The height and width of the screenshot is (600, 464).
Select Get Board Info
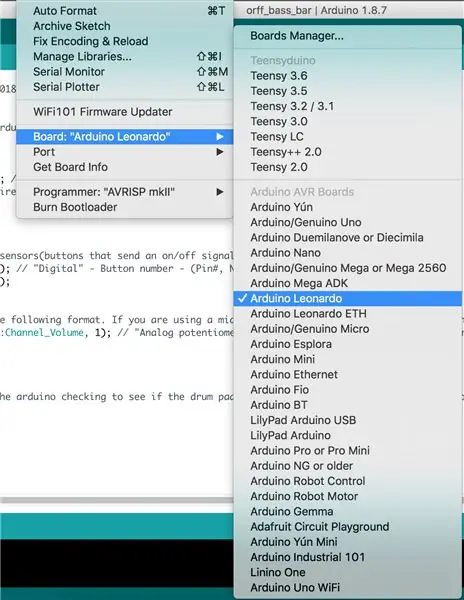pyautogui.click(x=124, y=167)
